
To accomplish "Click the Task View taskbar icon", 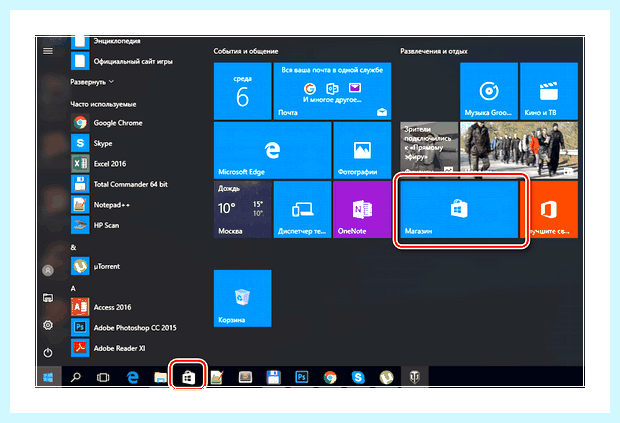I will [103, 378].
